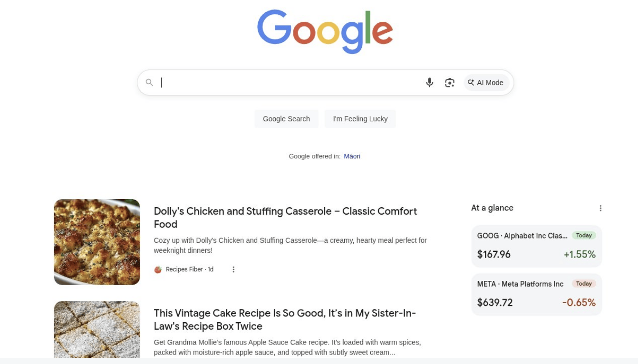Click the AI Mode sparkle icon
The height and width of the screenshot is (364, 638).
click(x=471, y=82)
